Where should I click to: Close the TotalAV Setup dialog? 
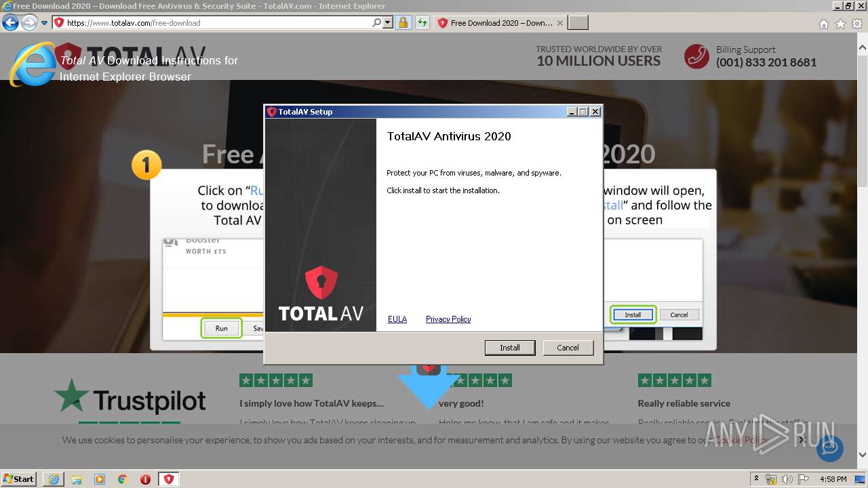click(595, 112)
